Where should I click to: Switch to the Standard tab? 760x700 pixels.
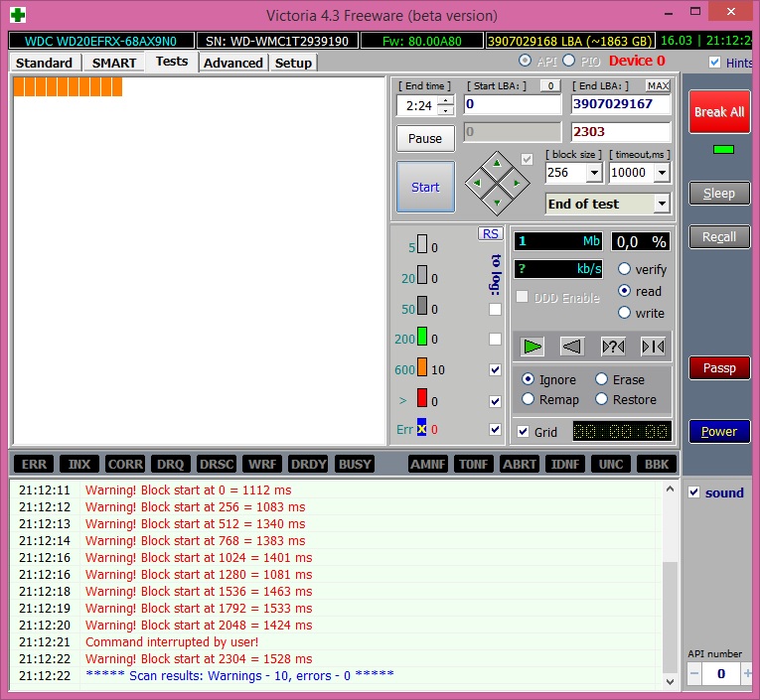pyautogui.click(x=44, y=63)
